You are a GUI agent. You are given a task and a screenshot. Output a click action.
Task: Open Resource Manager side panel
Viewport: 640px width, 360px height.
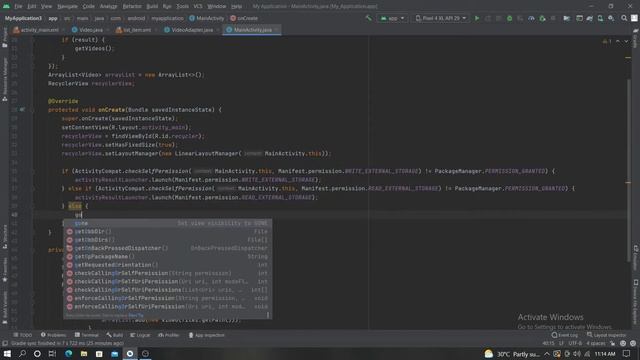tap(4, 79)
